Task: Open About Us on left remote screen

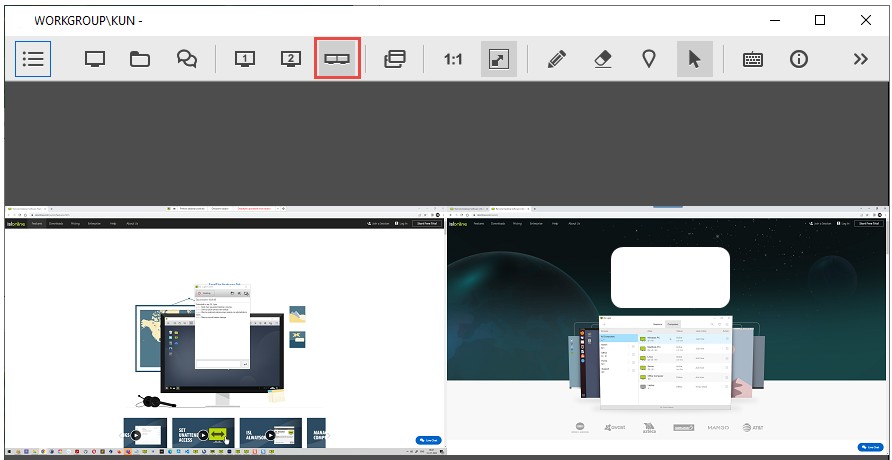Action: [132, 223]
